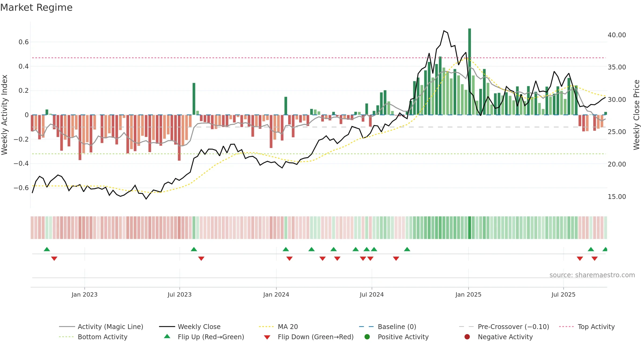The width and height of the screenshot is (644, 362).
Task: Click the Jan 2025 x-axis label
Action: [x=468, y=294]
